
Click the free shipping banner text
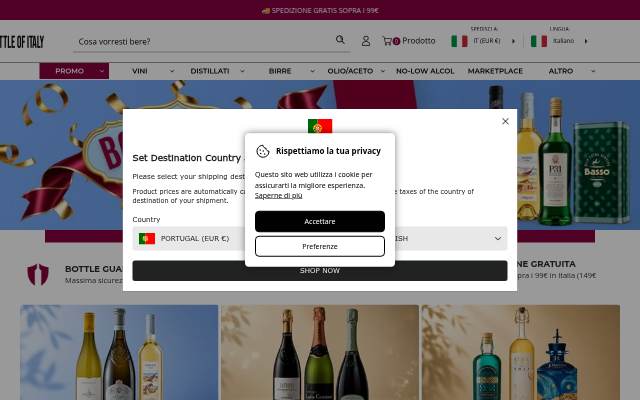point(320,10)
